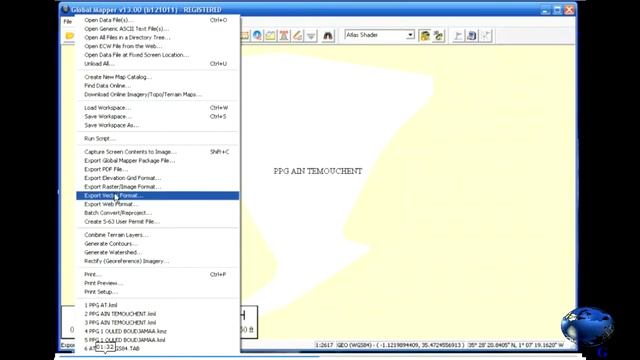640x360 pixels.
Task: Click the last grayed toolbar icon
Action: click(x=485, y=36)
